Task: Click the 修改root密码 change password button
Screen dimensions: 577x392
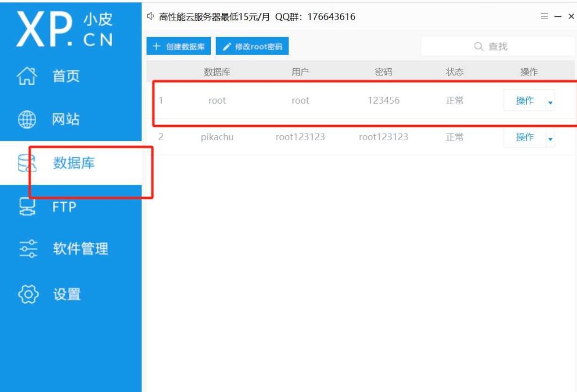Action: [x=252, y=47]
